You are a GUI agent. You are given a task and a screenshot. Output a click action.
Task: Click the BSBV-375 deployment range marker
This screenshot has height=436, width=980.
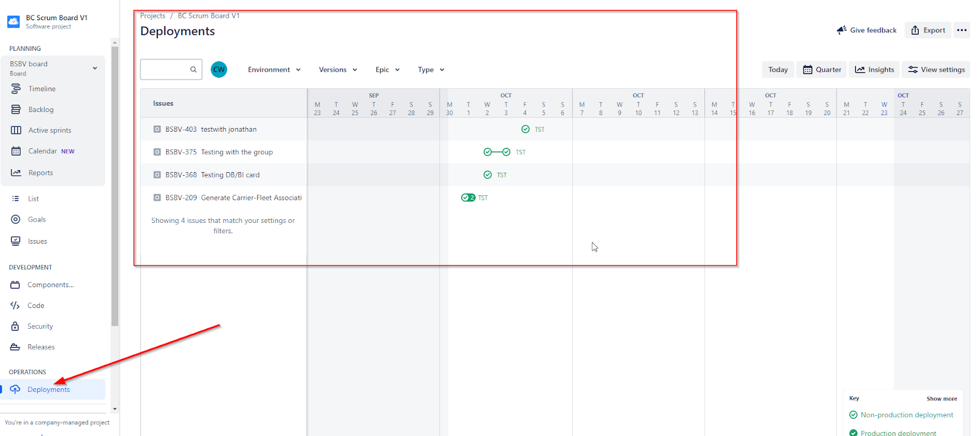click(x=497, y=152)
